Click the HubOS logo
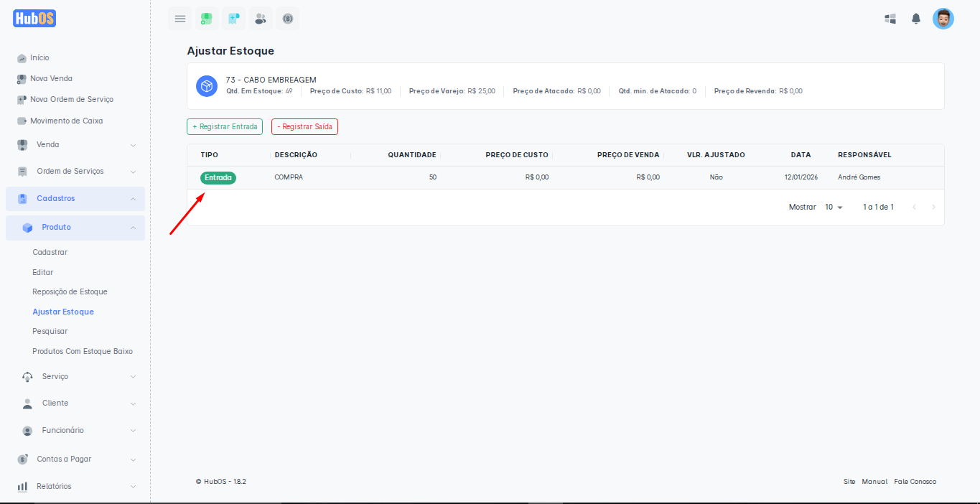Viewport: 980px width, 504px height. click(34, 19)
